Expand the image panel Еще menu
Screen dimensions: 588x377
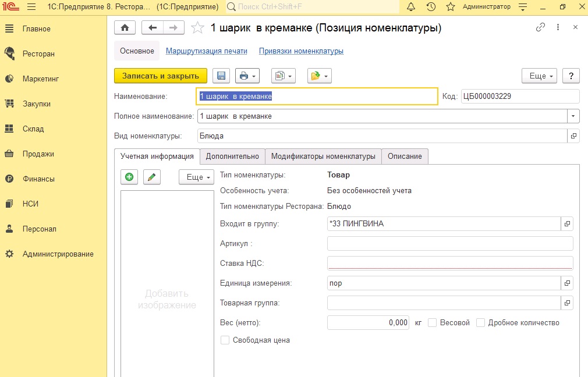pos(197,177)
